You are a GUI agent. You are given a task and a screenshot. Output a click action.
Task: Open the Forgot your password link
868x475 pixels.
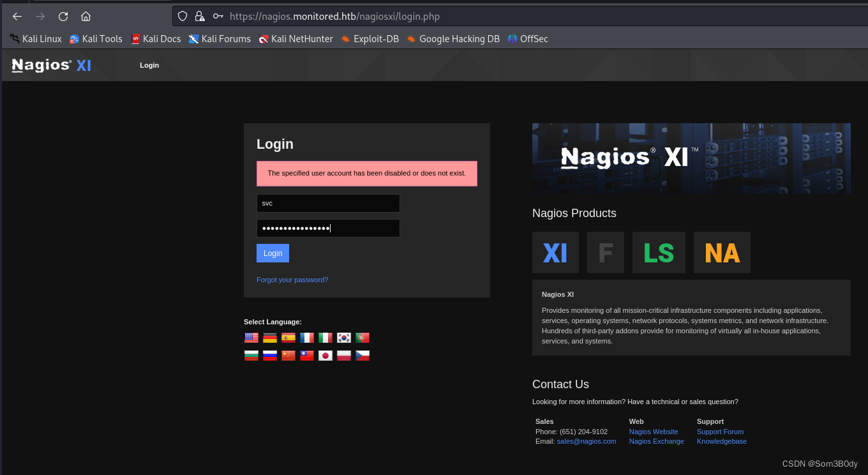[x=292, y=280]
